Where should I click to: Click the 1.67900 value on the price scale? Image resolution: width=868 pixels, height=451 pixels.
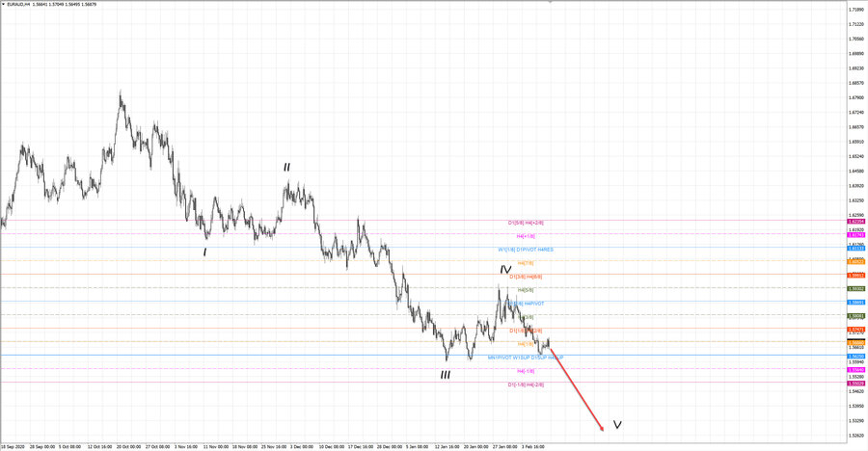click(856, 98)
